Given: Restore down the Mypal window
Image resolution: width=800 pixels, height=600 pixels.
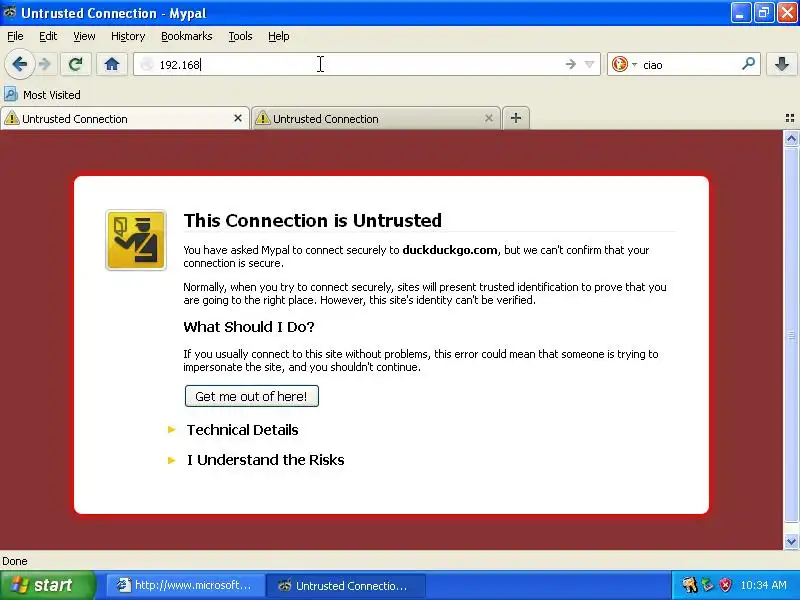Looking at the screenshot, I should click(x=764, y=13).
